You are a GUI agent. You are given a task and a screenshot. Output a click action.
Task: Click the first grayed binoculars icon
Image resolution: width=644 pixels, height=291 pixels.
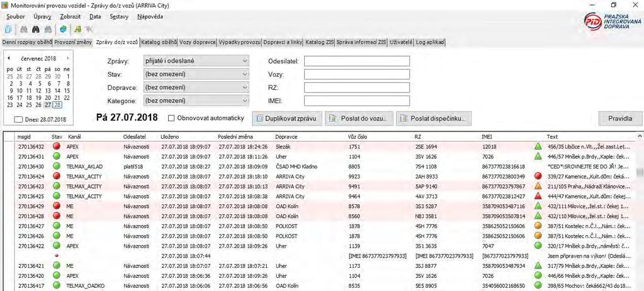pyautogui.click(x=24, y=29)
